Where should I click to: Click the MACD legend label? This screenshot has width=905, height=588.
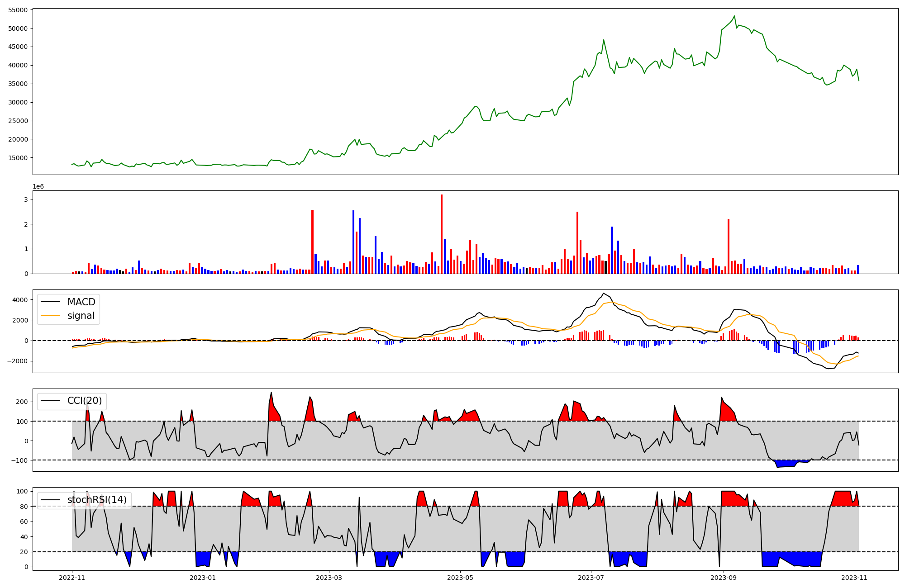(x=81, y=302)
